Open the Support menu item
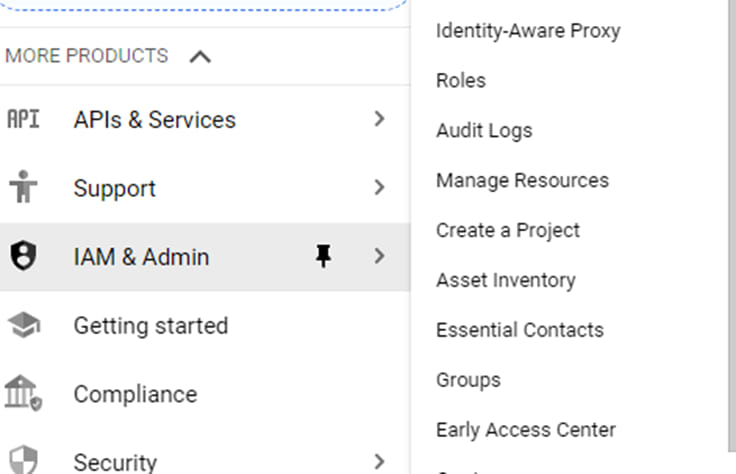This screenshot has width=736, height=474. click(x=205, y=188)
